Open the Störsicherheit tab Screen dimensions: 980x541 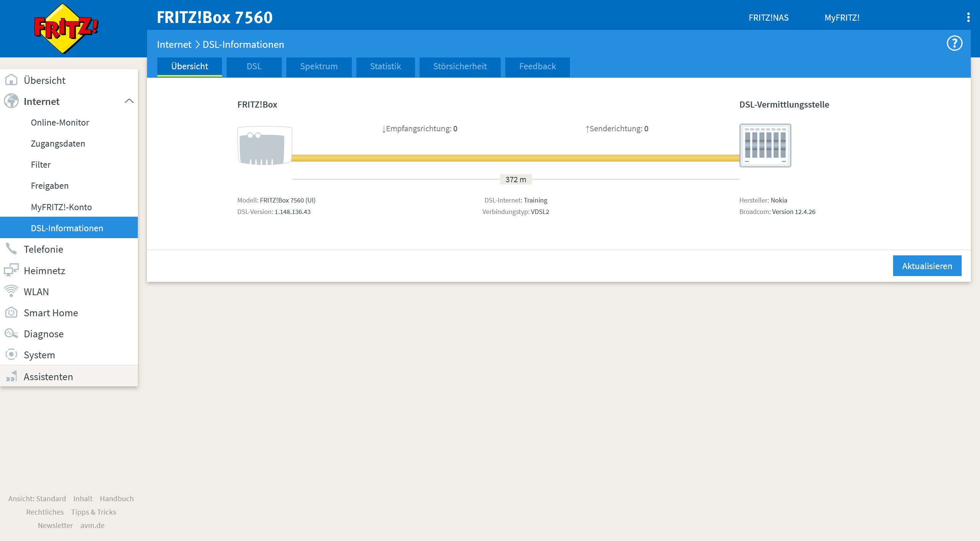coord(460,67)
